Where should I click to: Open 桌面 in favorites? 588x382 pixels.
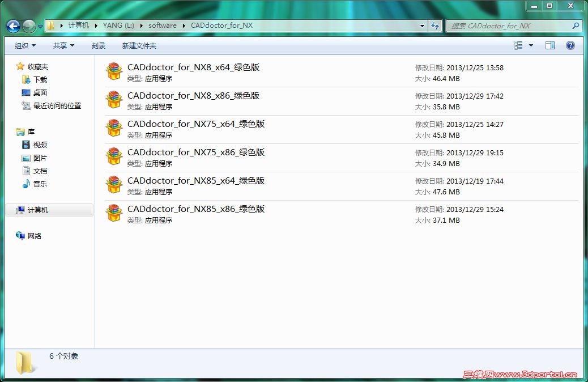point(40,93)
